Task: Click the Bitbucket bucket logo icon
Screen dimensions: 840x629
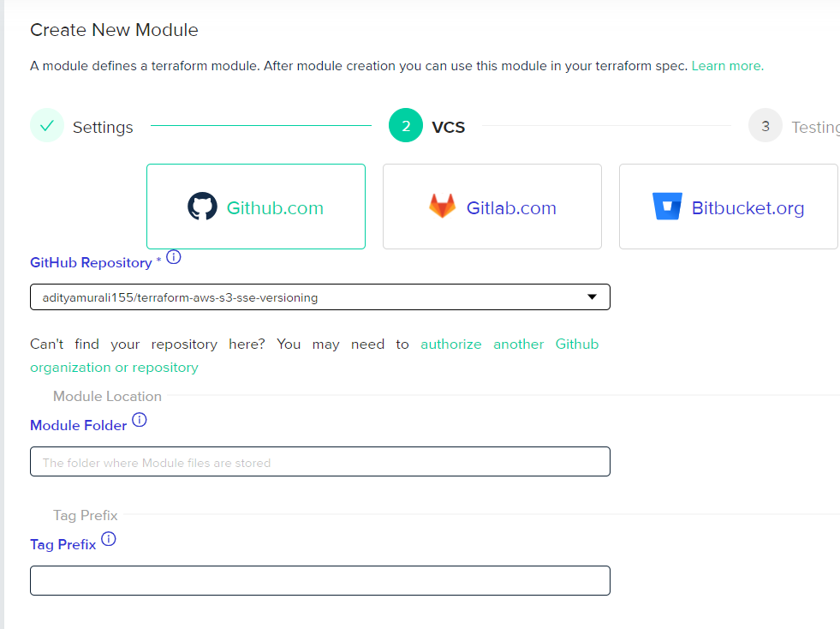Action: point(667,207)
